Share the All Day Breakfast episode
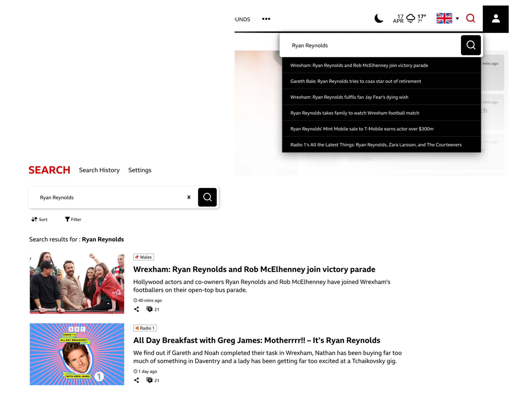This screenshot has width=532, height=402. 136,380
